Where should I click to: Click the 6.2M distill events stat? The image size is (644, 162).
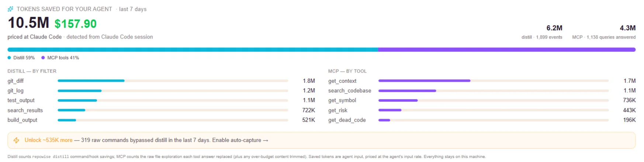pos(542,32)
